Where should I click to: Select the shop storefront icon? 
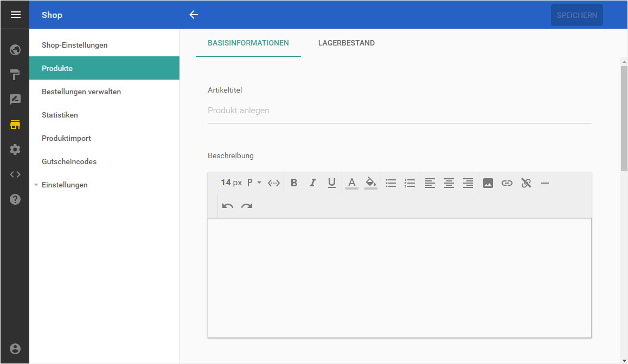[x=15, y=125]
